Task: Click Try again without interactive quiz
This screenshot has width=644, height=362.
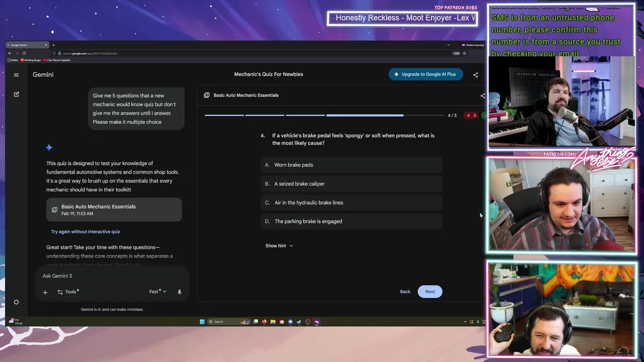Action: pyautogui.click(x=86, y=232)
